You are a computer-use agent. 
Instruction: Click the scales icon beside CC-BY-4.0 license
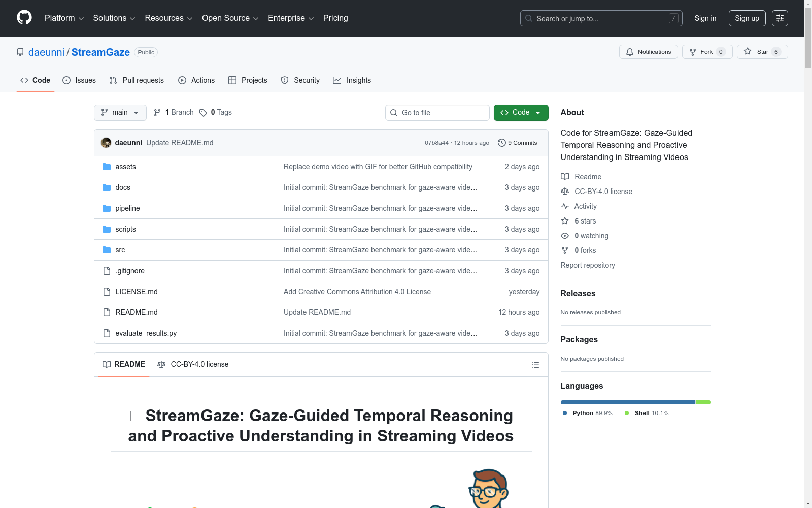click(x=565, y=192)
